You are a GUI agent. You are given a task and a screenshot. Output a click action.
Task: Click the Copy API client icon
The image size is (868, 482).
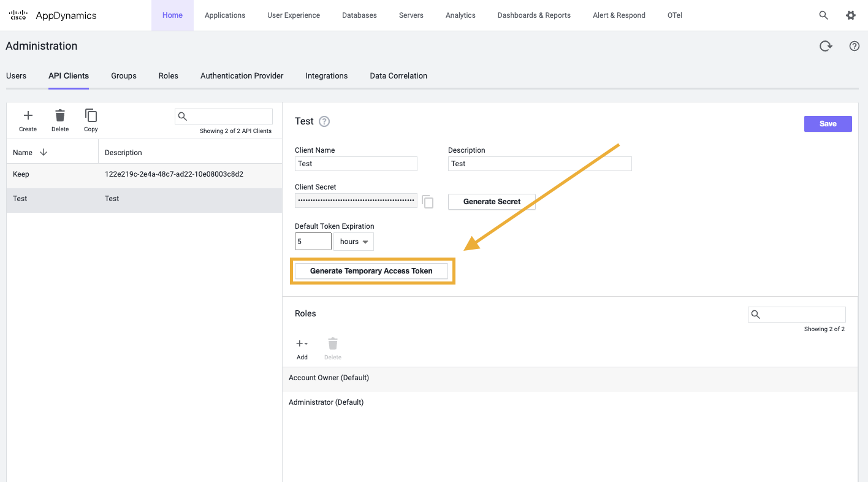click(x=91, y=115)
